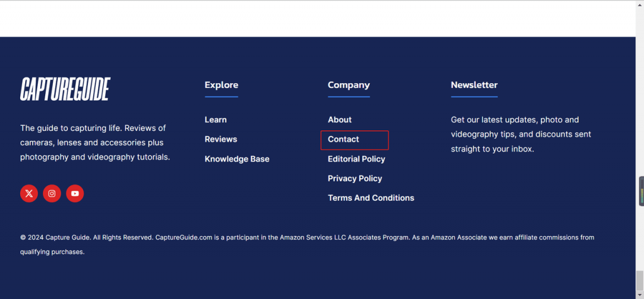Click the Newsletter section heading
Image resolution: width=644 pixels, height=299 pixels.
pos(474,85)
